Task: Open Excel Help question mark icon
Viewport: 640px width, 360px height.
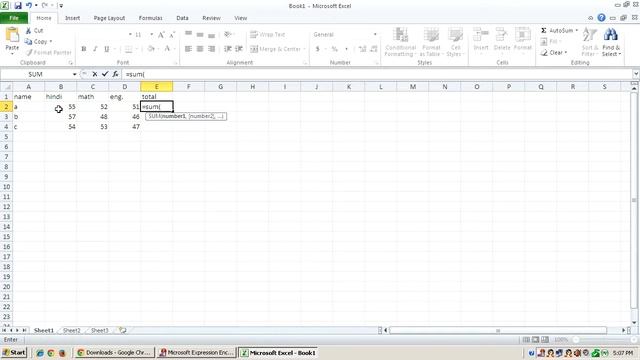Action: click(x=601, y=18)
